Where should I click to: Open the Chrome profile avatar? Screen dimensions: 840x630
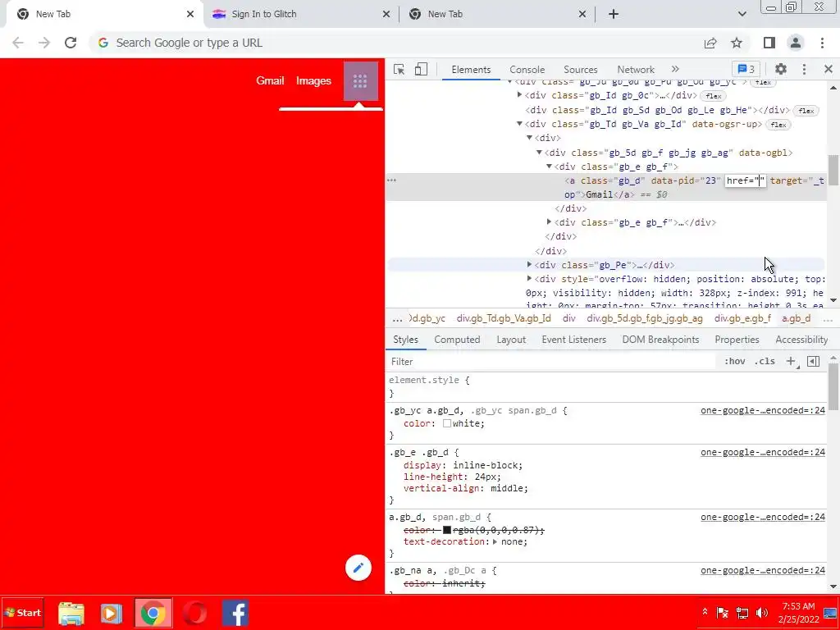(x=796, y=43)
